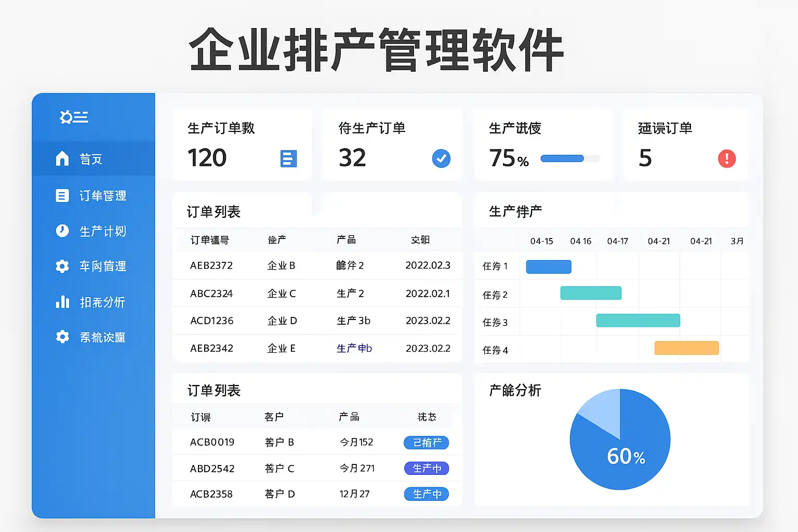
Task: Click the 32 pending orders count
Action: tap(352, 157)
